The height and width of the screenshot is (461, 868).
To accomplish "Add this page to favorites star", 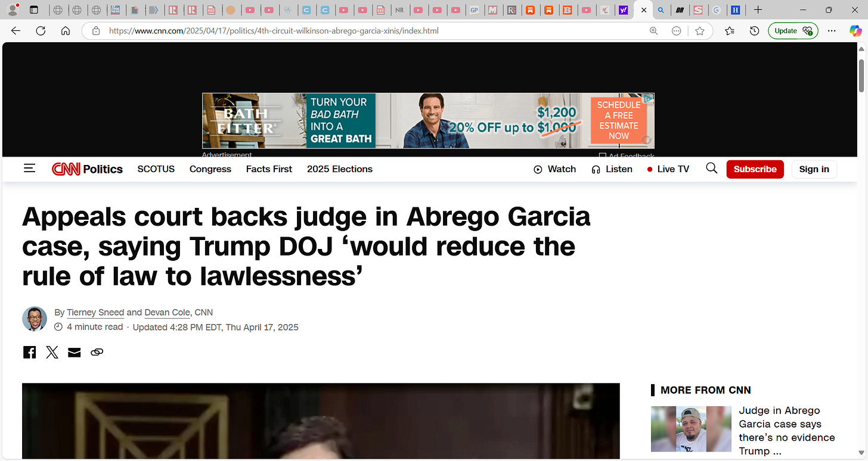I will click(x=700, y=31).
